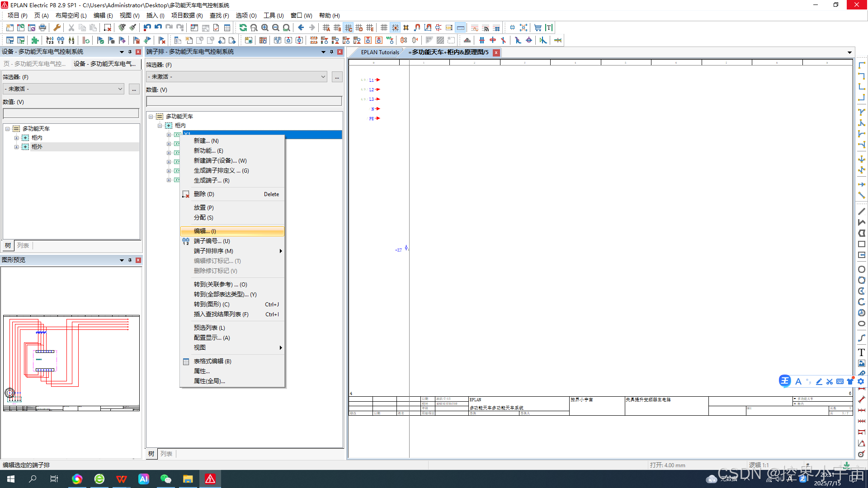Screen dimensions: 868x488
Task: Click the schematic thumbnail in 图形预览
Action: pos(71,363)
